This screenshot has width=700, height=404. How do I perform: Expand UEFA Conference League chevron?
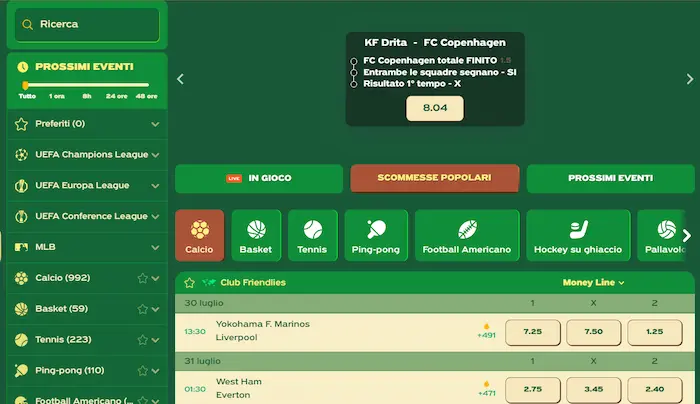coord(155,217)
